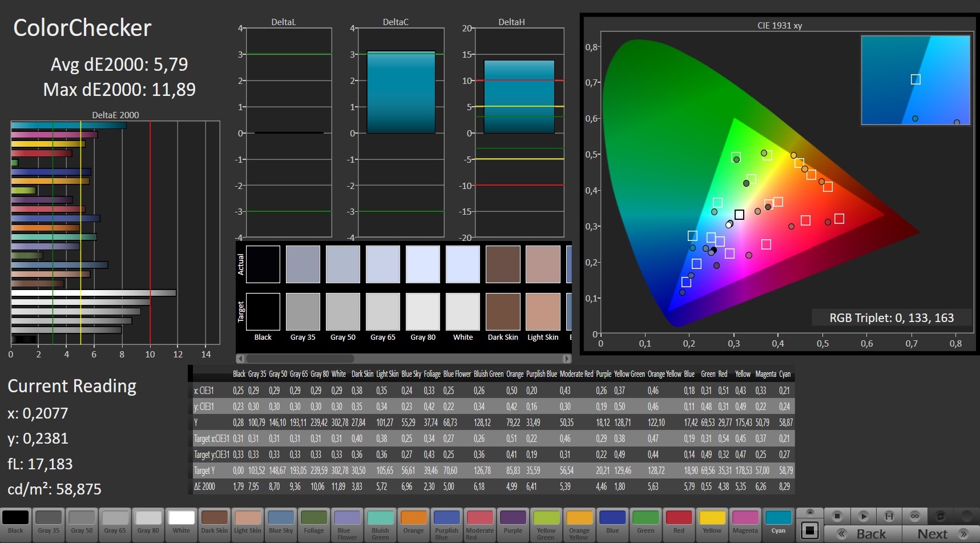Click the double-chevron icon beside Next

pos(963,534)
